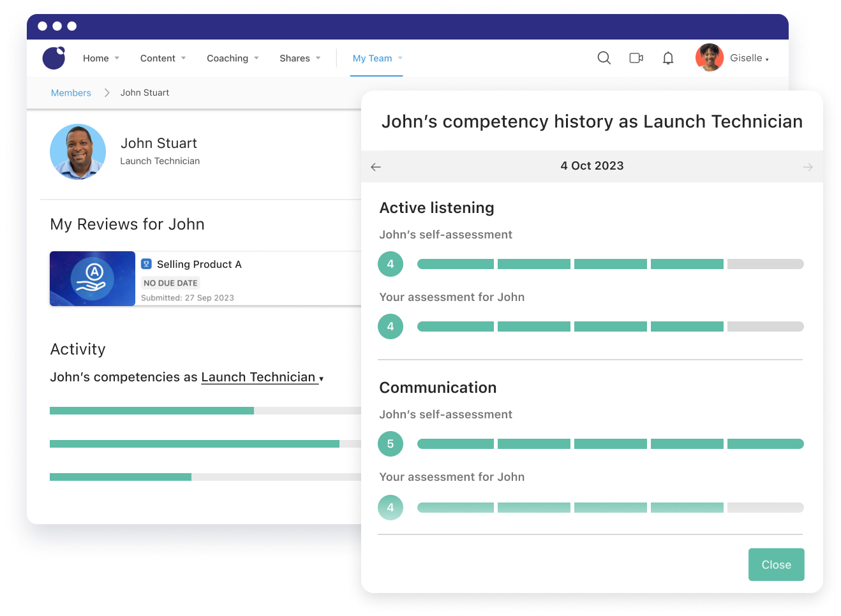Click the Selling Product A coaching icon
Viewport: 841px width, 616px height.
click(146, 264)
